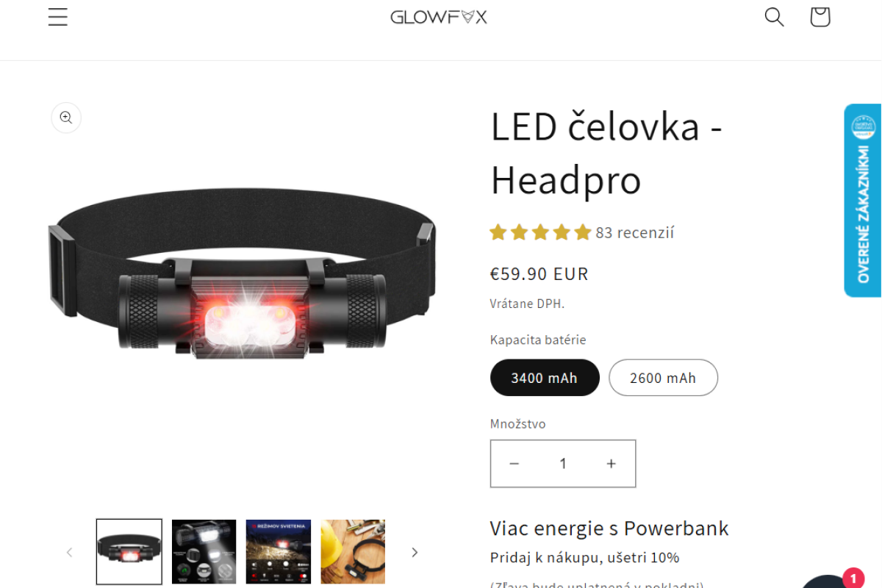Open the 83 recenzií reviews link
Viewport: 882px width, 588px height.
tap(634, 233)
